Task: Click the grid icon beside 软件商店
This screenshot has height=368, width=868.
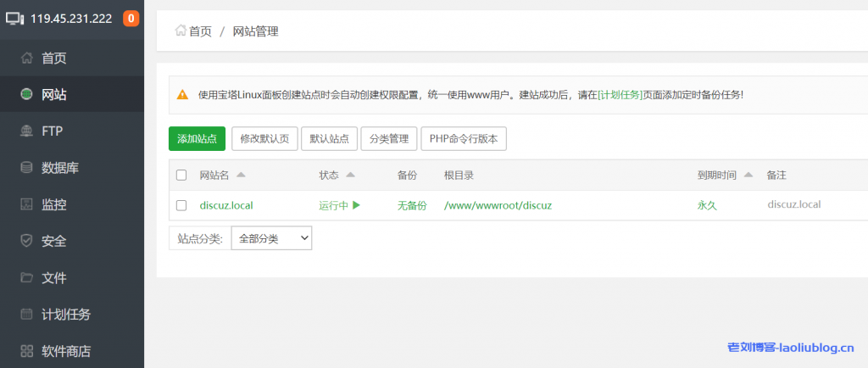Action: tap(27, 351)
